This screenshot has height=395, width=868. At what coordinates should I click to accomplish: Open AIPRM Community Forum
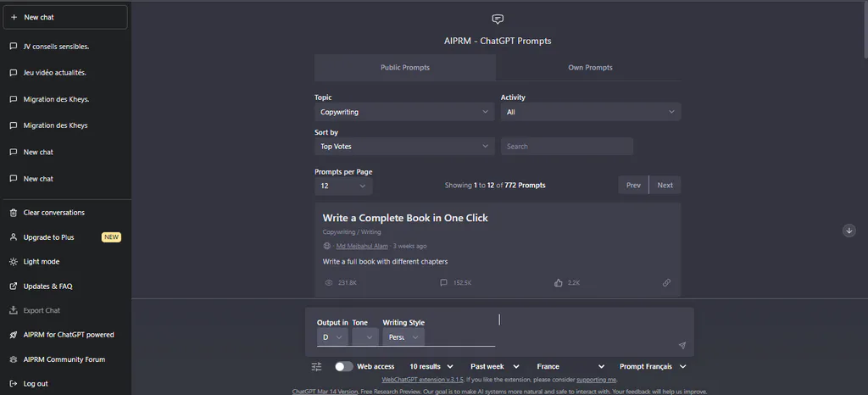click(x=65, y=359)
